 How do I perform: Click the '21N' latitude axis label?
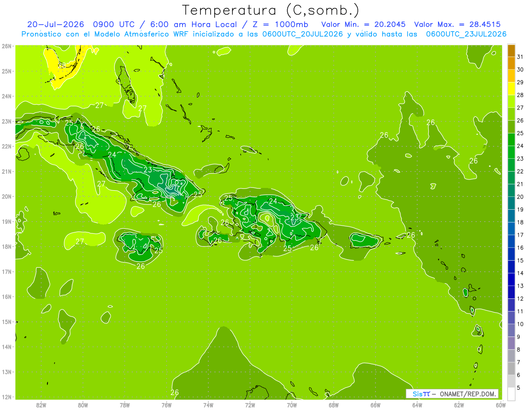(x=7, y=171)
